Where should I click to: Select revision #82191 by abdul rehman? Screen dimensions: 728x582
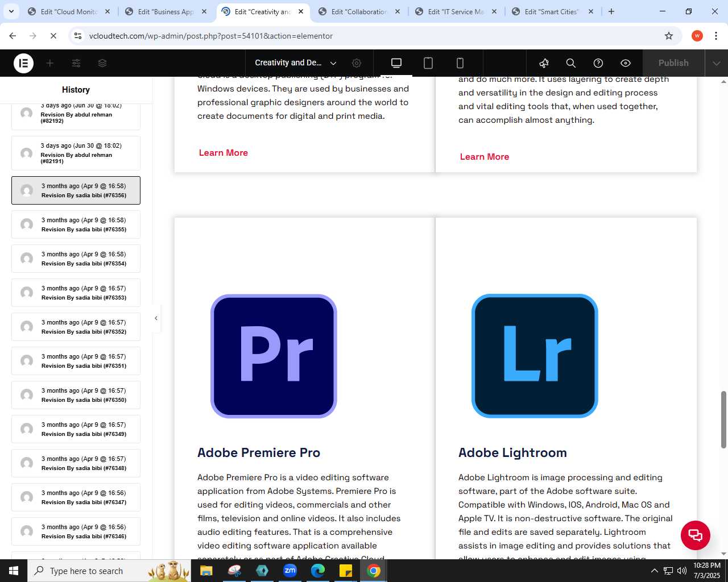coord(76,153)
